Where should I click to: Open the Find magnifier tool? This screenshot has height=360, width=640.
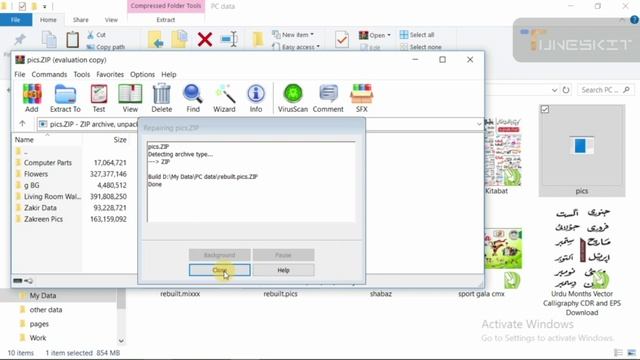click(193, 98)
